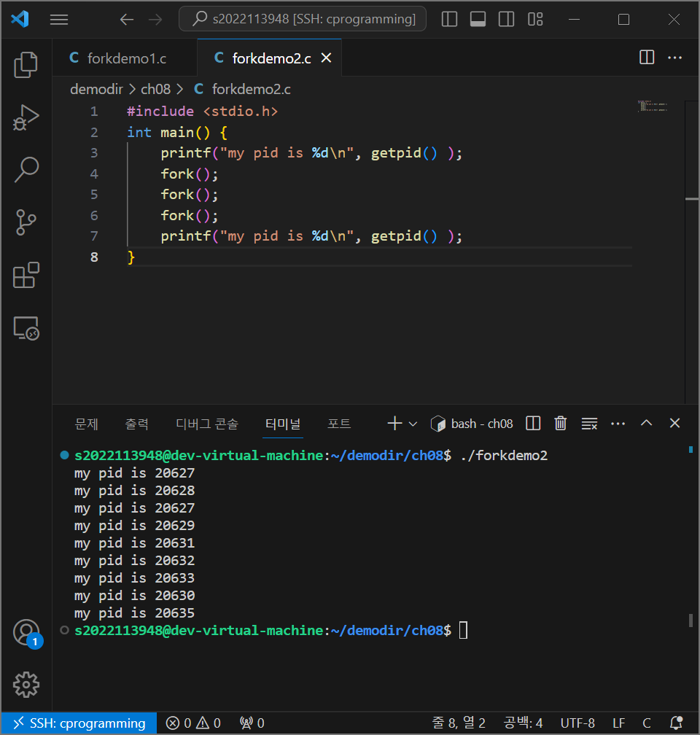Open the Manage settings gear
This screenshot has height=735, width=700.
[26, 685]
